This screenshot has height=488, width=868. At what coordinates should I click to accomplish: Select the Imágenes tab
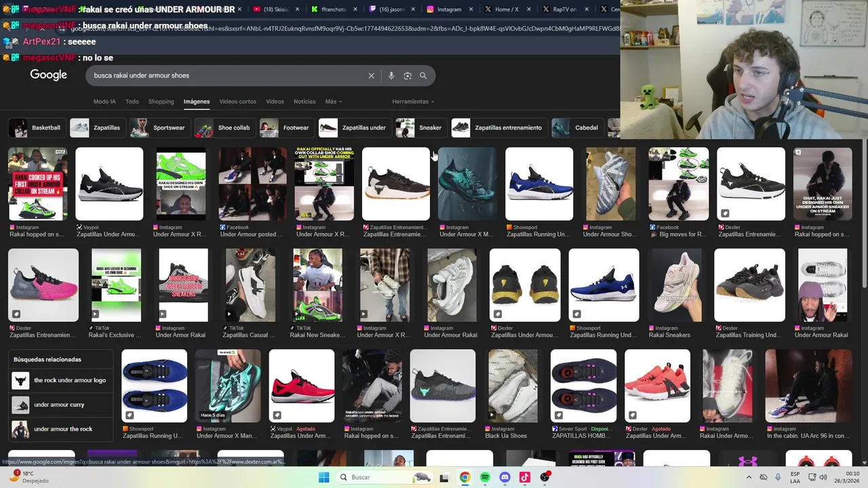[197, 102]
